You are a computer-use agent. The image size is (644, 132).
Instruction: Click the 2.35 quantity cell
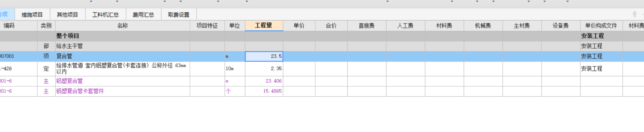(x=264, y=69)
